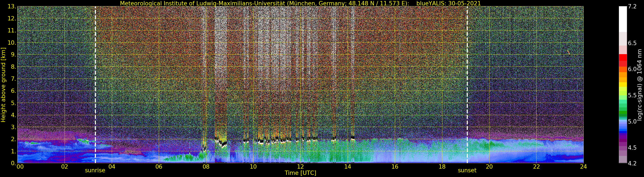Click the 'sunset' text label
This screenshot has width=644, height=177.
click(467, 171)
